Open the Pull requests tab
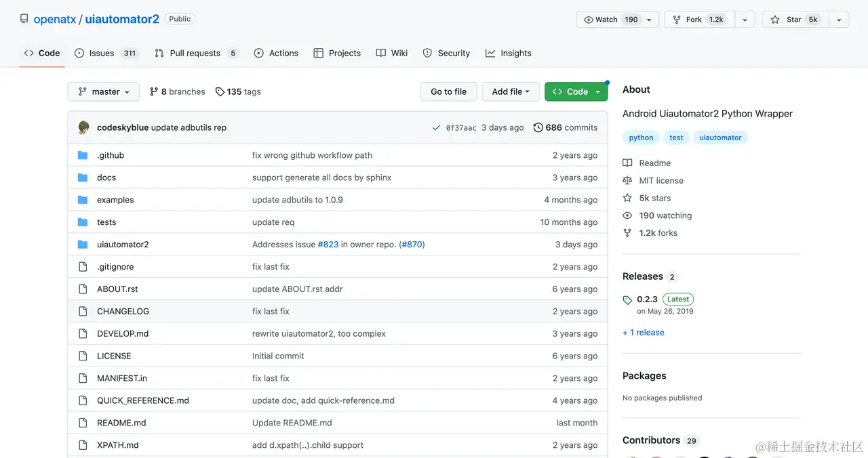The width and height of the screenshot is (868, 458). (197, 53)
